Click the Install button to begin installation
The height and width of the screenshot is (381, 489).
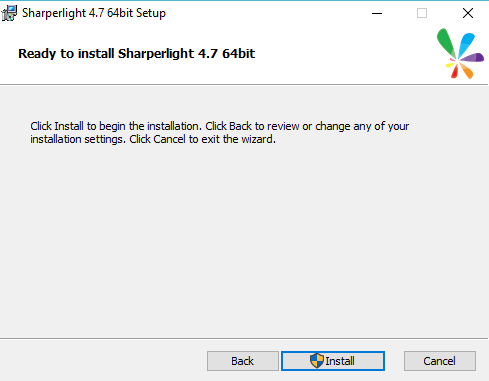333,361
